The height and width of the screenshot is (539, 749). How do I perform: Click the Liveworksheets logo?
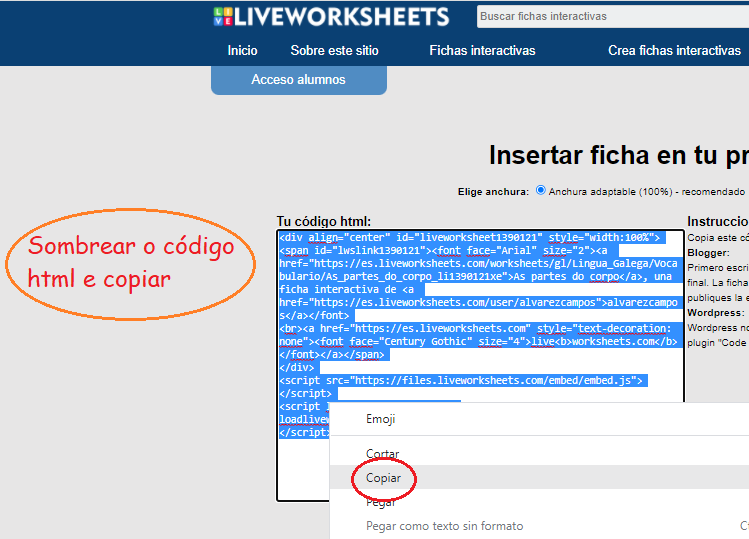331,17
